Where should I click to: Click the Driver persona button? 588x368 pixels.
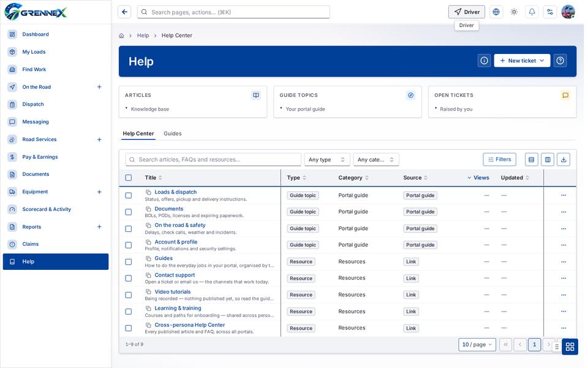pos(467,12)
